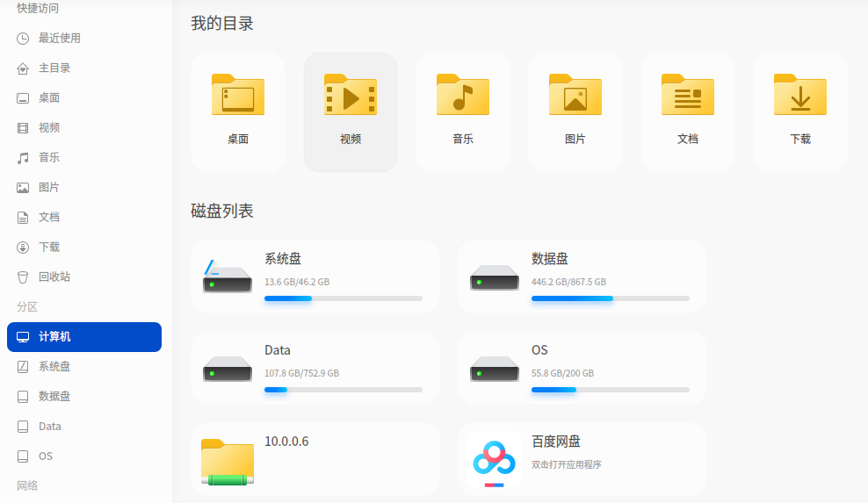Click the 下载 caption under folder card
Image resolution: width=868 pixels, height=503 pixels.
(x=799, y=139)
